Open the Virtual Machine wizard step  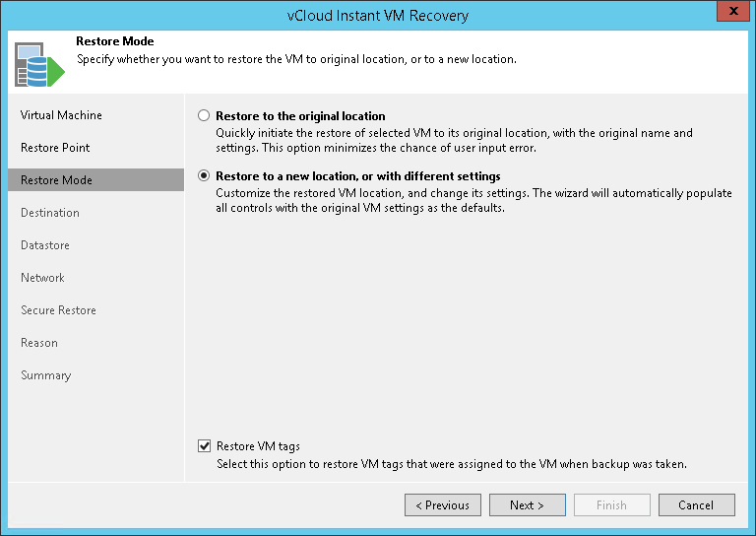pyautogui.click(x=61, y=115)
